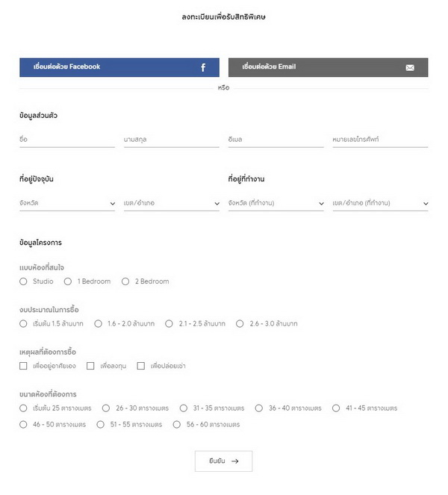Expand the เขต/อำเภอ (ที่ทำงาน) dropdown
The width and height of the screenshot is (448, 495).
click(380, 203)
